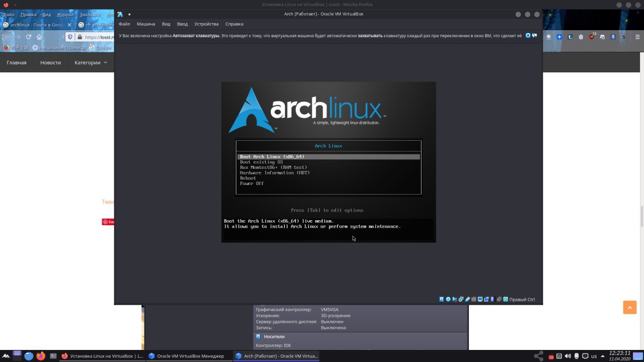Click the keyboard capture green arrow icon
Image resolution: width=644 pixels, height=362 pixels.
[x=505, y=299]
